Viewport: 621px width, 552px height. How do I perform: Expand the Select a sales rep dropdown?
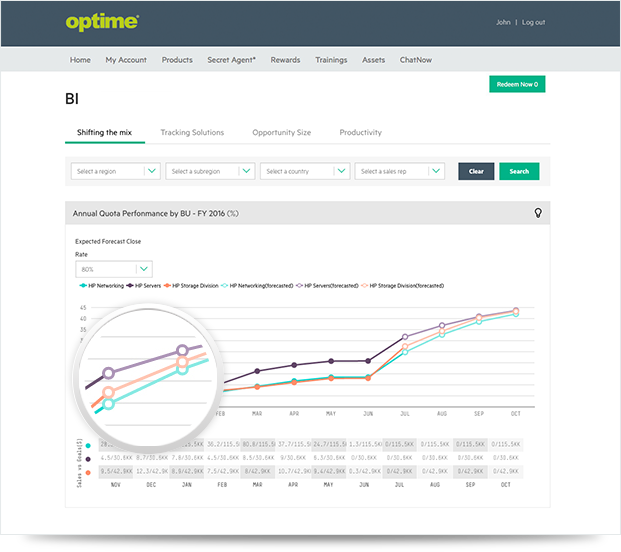tap(399, 171)
